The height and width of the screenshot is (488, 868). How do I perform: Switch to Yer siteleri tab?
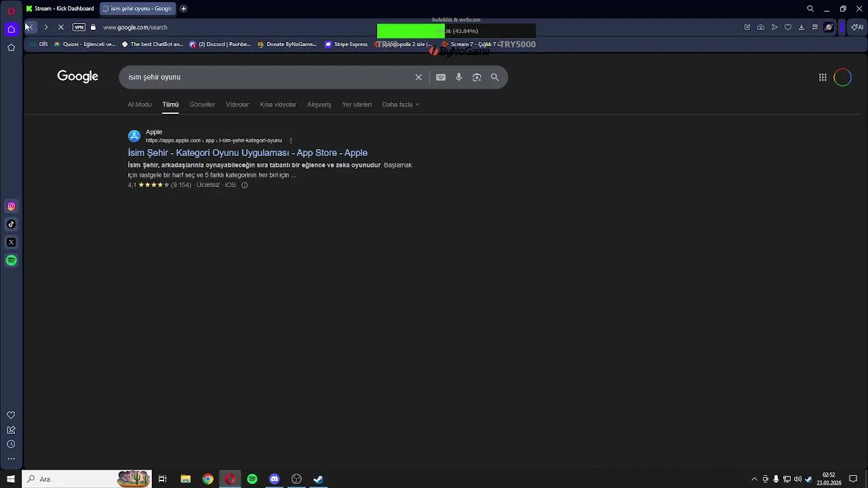click(357, 104)
